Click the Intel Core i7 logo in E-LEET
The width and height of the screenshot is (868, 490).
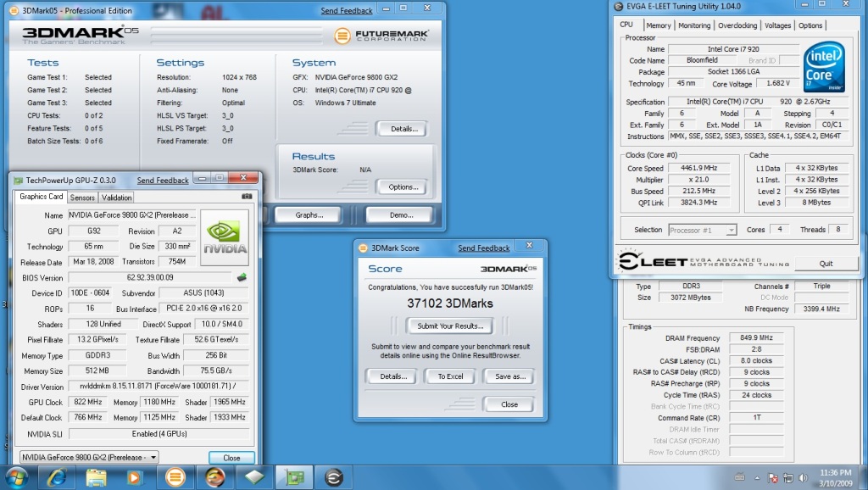824,67
